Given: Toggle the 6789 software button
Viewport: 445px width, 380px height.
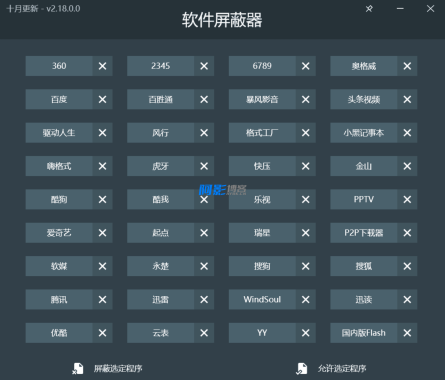Looking at the screenshot, I should click(x=262, y=66).
